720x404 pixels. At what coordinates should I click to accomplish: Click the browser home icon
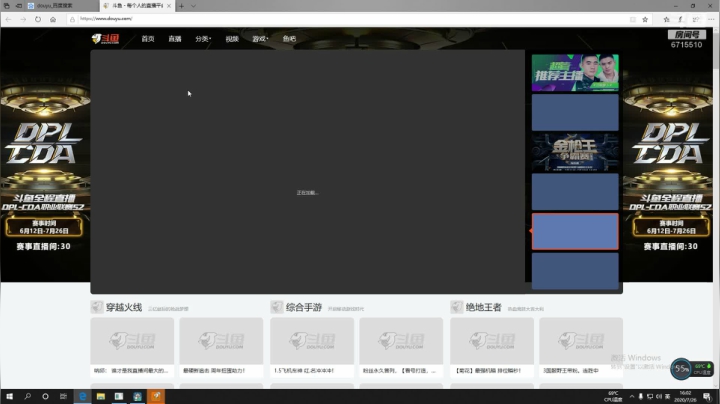coord(53,19)
